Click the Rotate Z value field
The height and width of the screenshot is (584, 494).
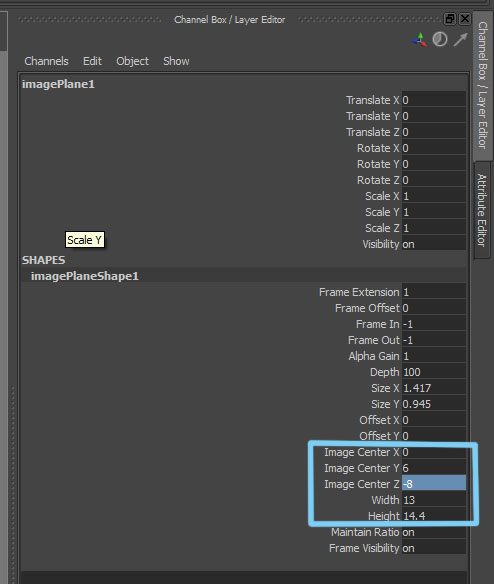(x=434, y=180)
